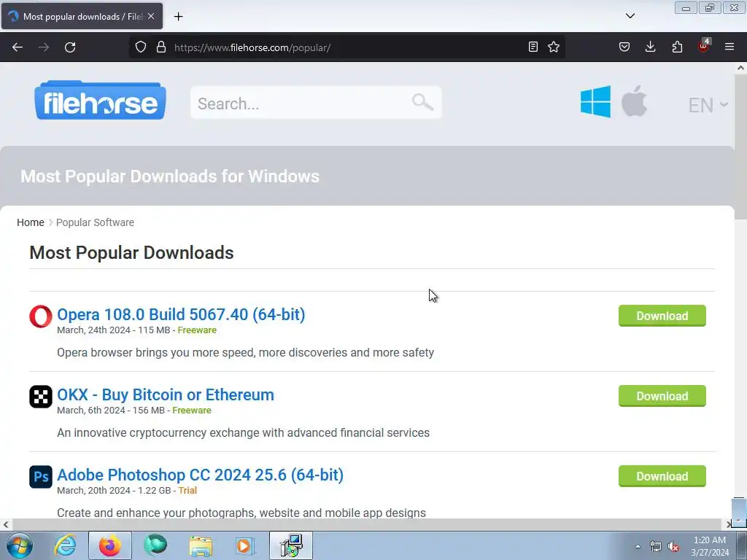Click the network tray icon
Image resolution: width=747 pixels, height=560 pixels.
coord(656,546)
